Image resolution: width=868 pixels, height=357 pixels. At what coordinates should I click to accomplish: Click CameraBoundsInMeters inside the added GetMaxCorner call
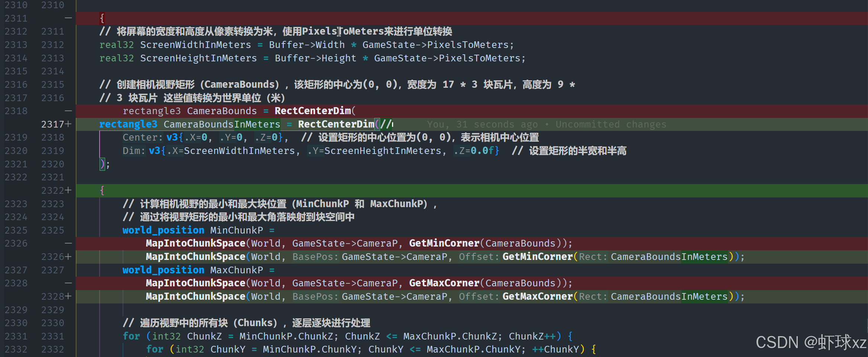(x=669, y=296)
